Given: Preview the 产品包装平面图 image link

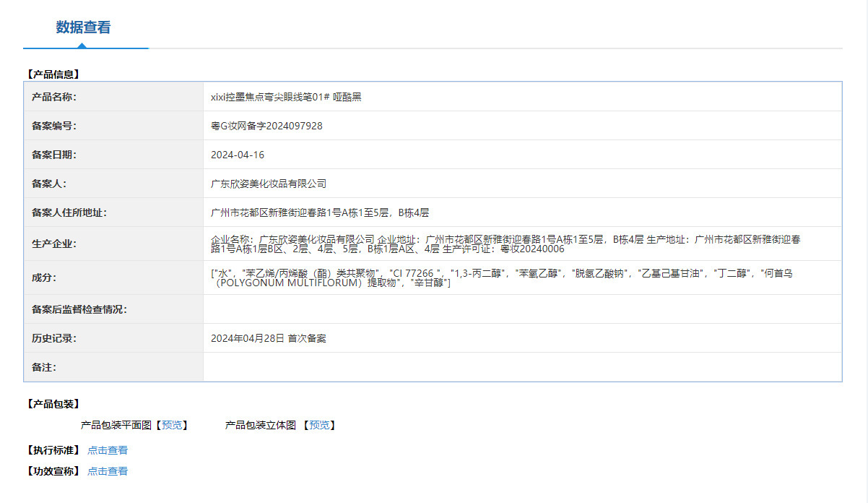Looking at the screenshot, I should pyautogui.click(x=172, y=426).
